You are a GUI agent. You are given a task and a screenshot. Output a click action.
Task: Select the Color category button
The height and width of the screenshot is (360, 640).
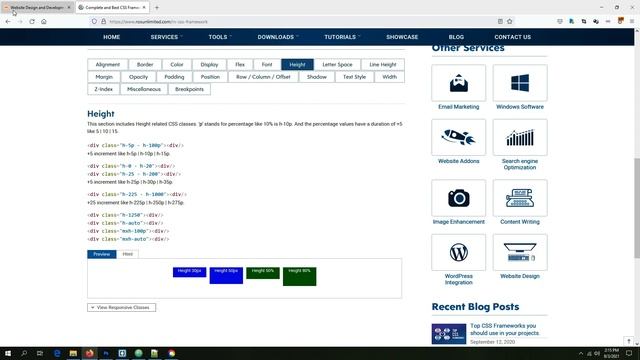coord(177,64)
